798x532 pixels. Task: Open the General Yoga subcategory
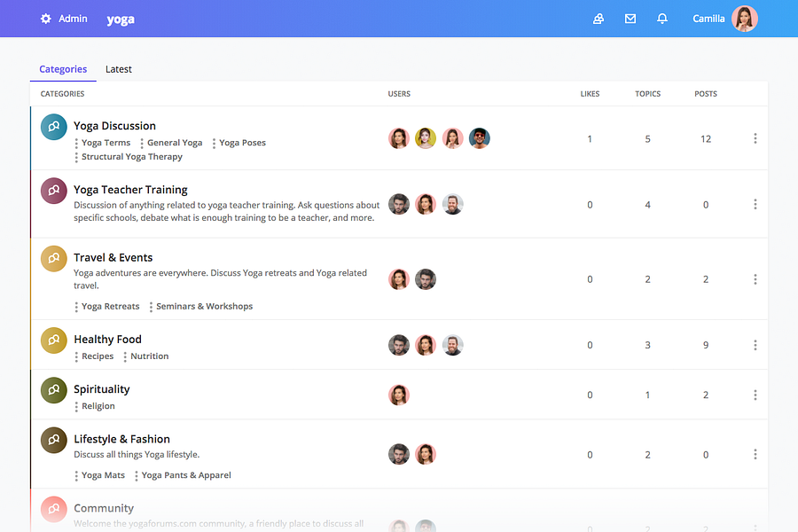pyautogui.click(x=175, y=143)
